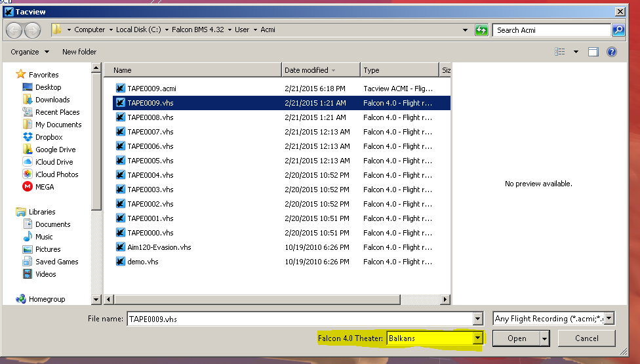This screenshot has height=364, width=640.
Task: Open the Help question mark icon
Action: pyautogui.click(x=611, y=52)
